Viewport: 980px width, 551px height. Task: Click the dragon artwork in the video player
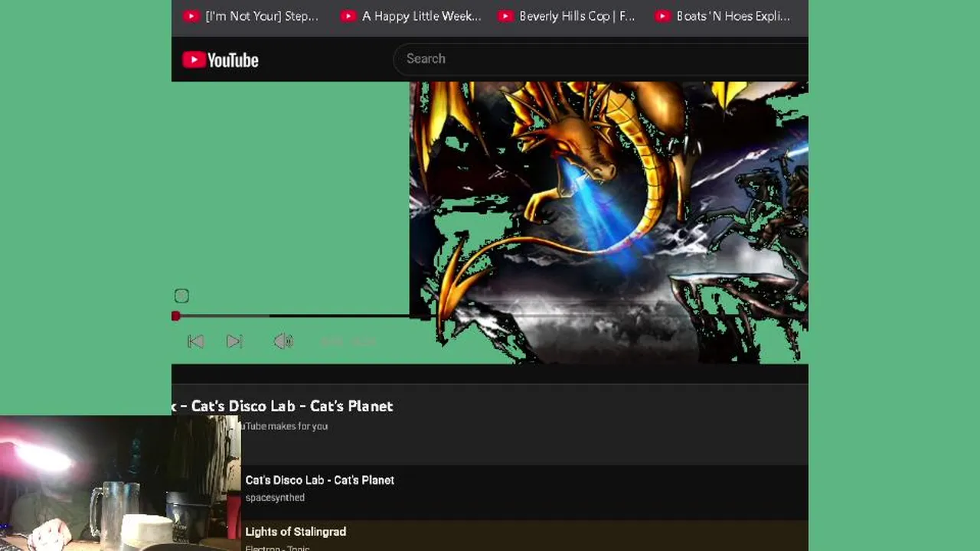pos(609,222)
